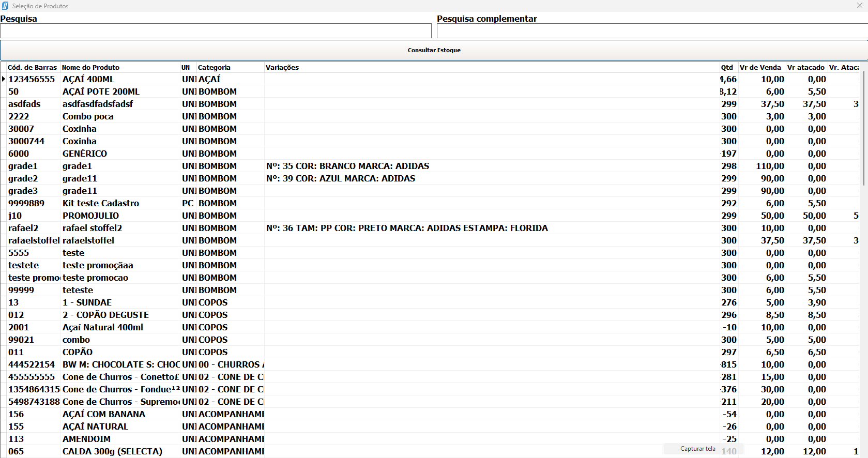Select product GENÉRICO
868x458 pixels.
(85, 154)
